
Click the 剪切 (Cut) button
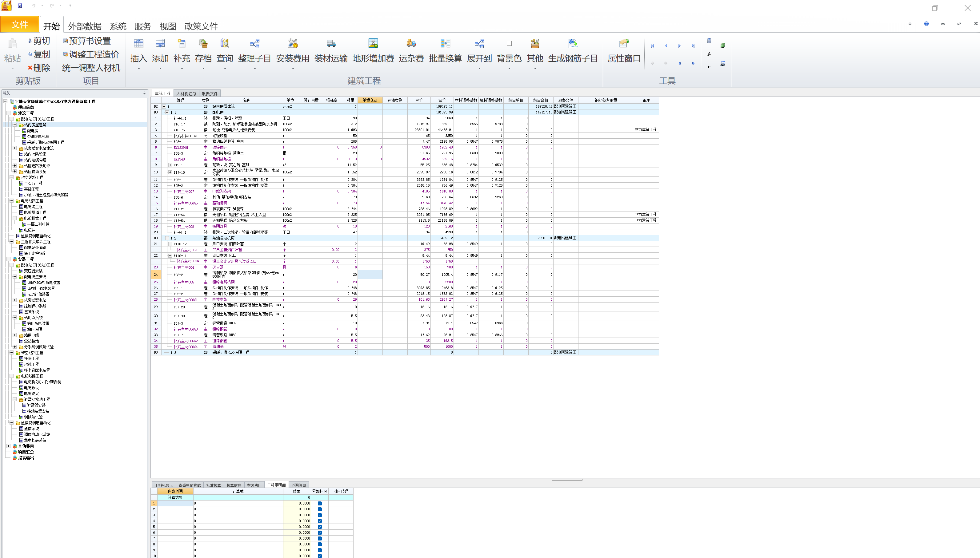click(39, 41)
